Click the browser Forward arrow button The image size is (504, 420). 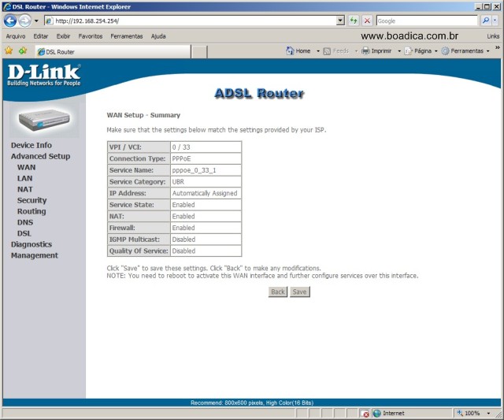(24, 21)
